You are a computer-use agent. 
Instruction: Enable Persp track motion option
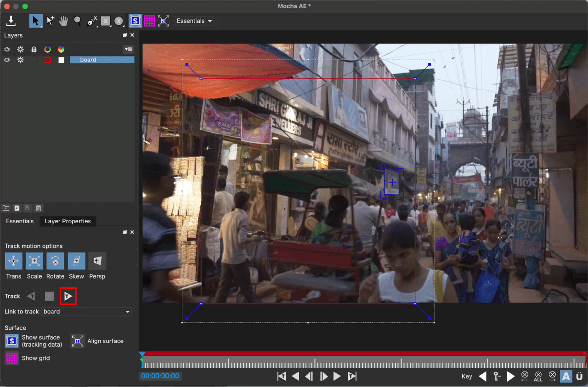tap(97, 261)
